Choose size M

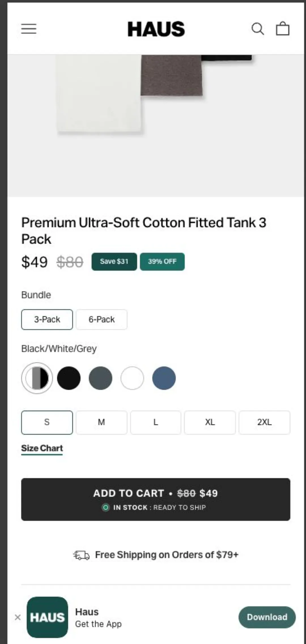(x=101, y=422)
